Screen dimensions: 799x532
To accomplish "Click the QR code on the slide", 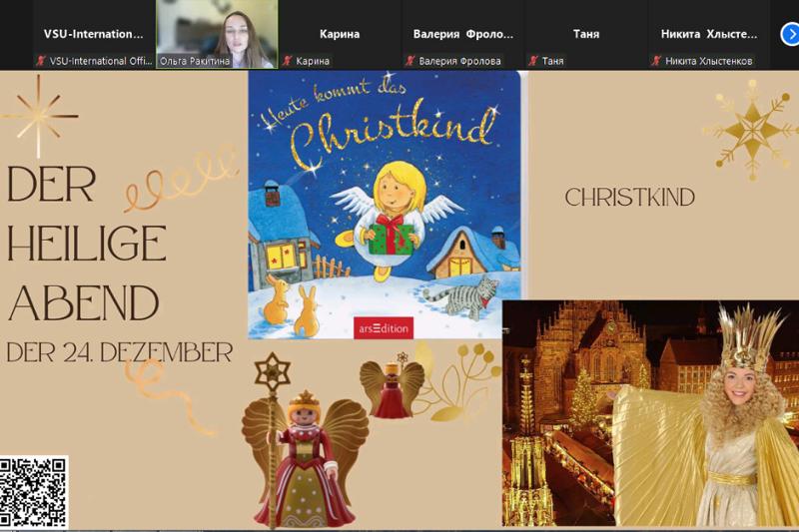I will pos(34,492).
